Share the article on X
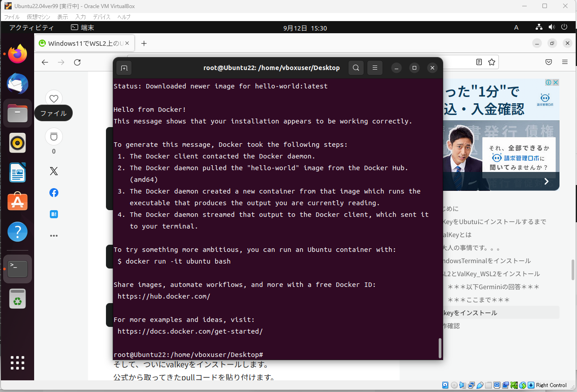This screenshot has width=577, height=392. 54,171
